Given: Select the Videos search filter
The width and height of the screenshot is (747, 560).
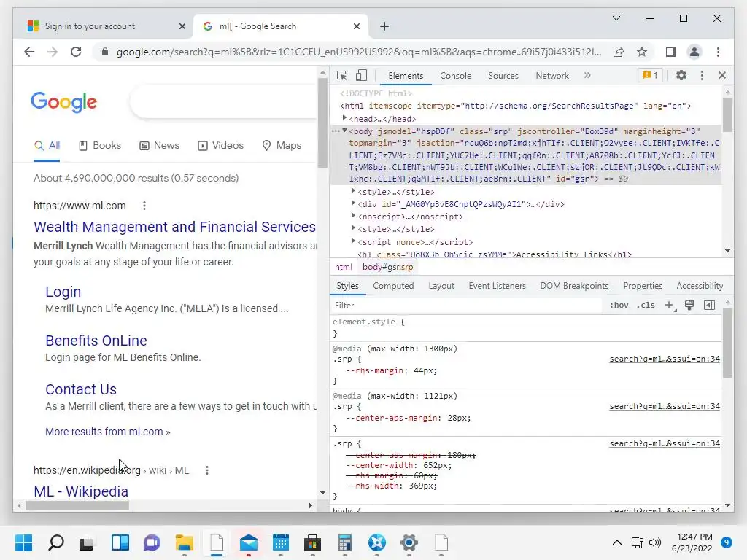Looking at the screenshot, I should [x=220, y=146].
